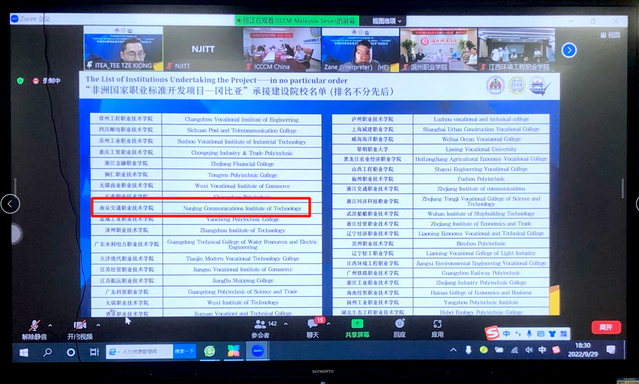Viewport: 639px width, 384px height.
Task: Expand video options arrow beside camera
Action: coord(98,325)
